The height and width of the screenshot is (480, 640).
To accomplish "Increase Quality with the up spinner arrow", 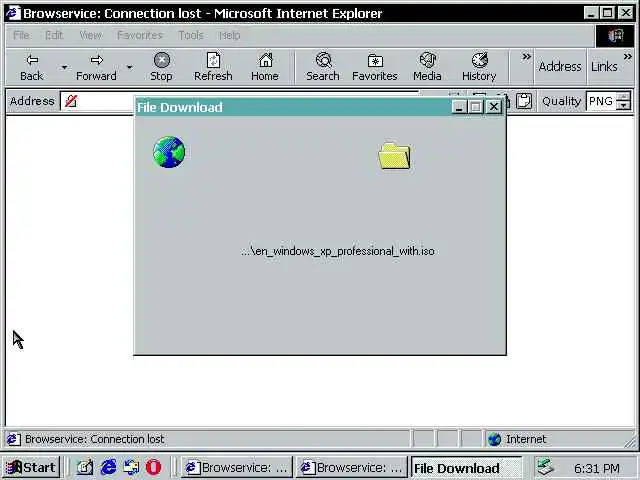I will coord(623,97).
